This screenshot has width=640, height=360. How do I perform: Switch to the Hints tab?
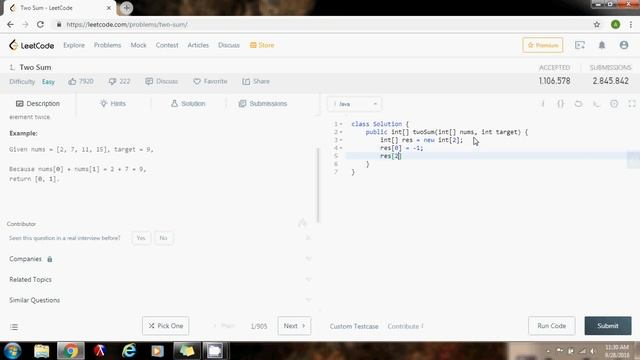113,104
